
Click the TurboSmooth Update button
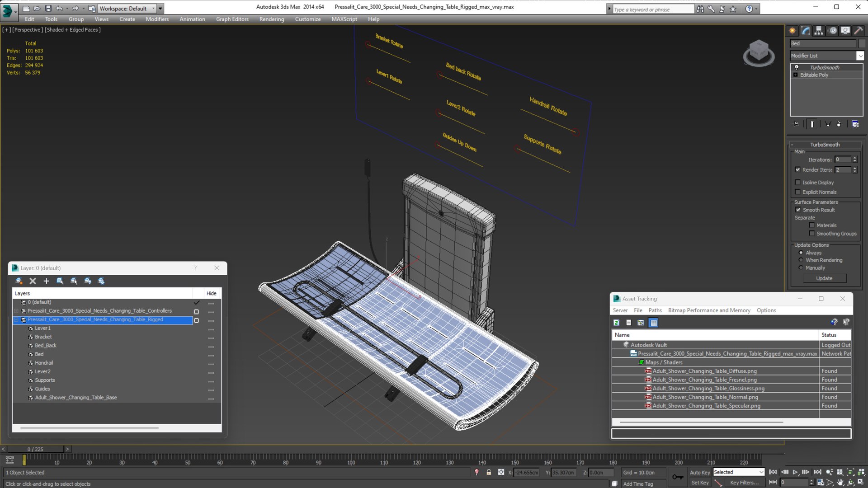824,278
